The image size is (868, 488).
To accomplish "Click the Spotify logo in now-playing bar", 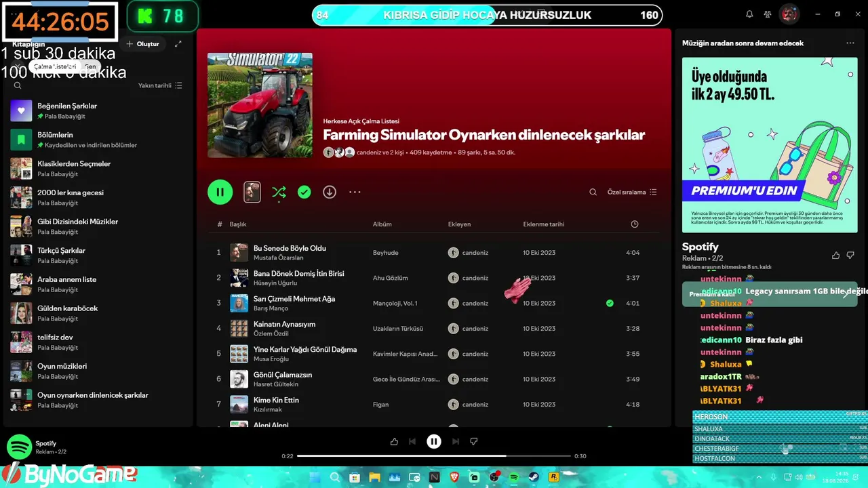I will (x=19, y=447).
